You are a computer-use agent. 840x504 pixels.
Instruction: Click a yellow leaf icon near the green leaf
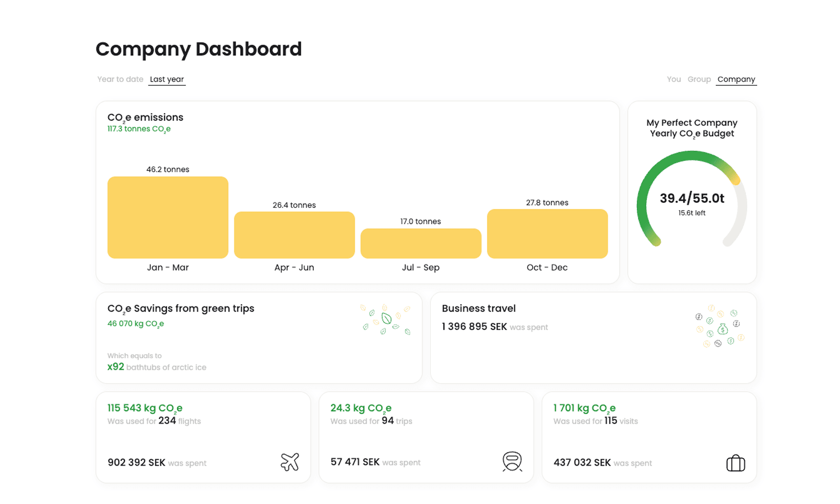point(398,315)
